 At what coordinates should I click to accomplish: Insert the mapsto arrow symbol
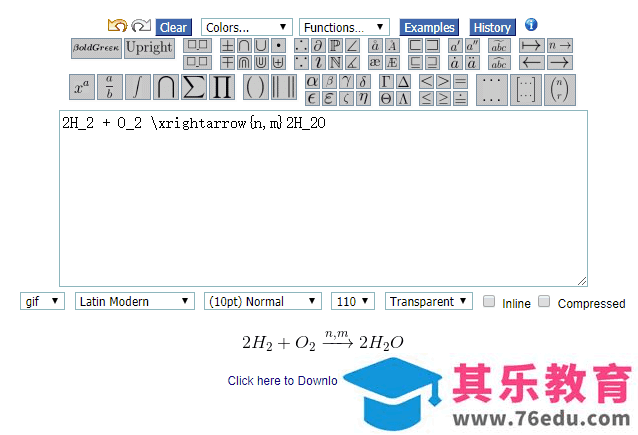click(x=531, y=46)
